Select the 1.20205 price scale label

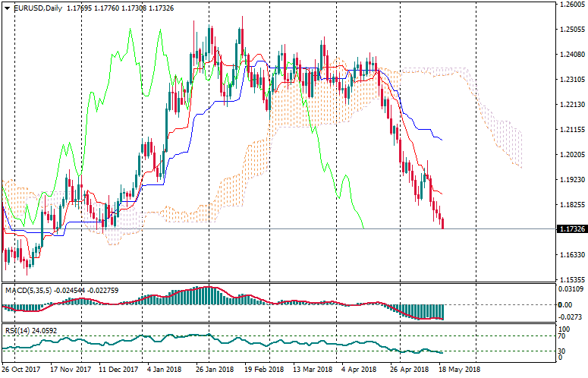coord(571,154)
